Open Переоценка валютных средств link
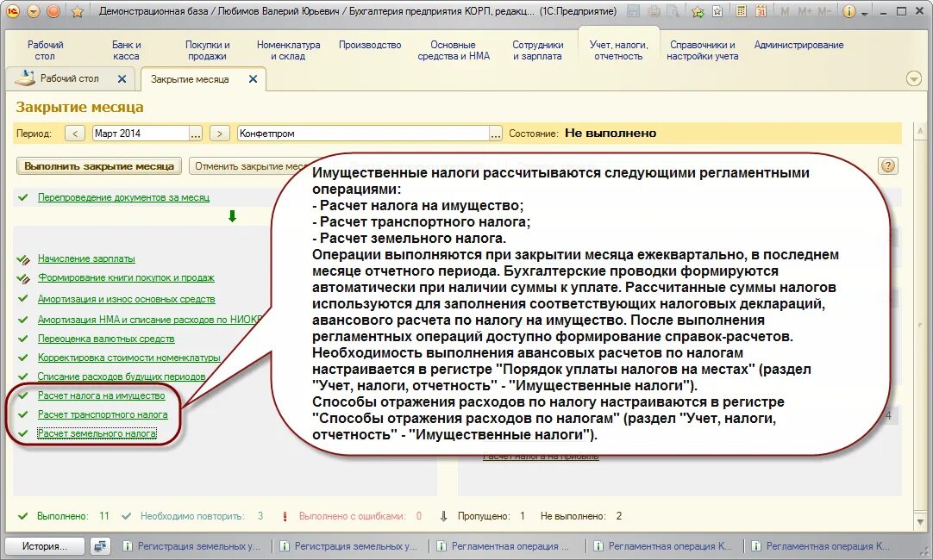The image size is (933, 560). [x=106, y=339]
